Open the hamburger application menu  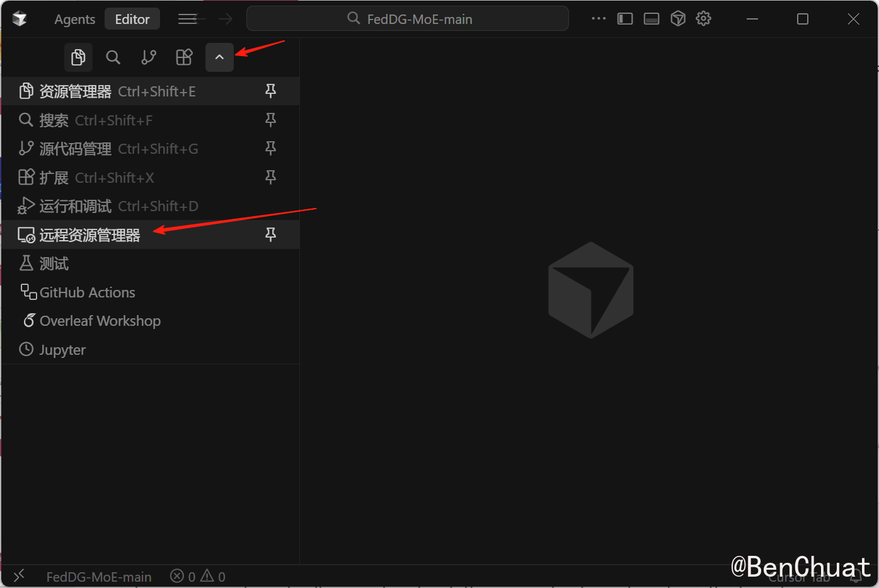point(187,19)
